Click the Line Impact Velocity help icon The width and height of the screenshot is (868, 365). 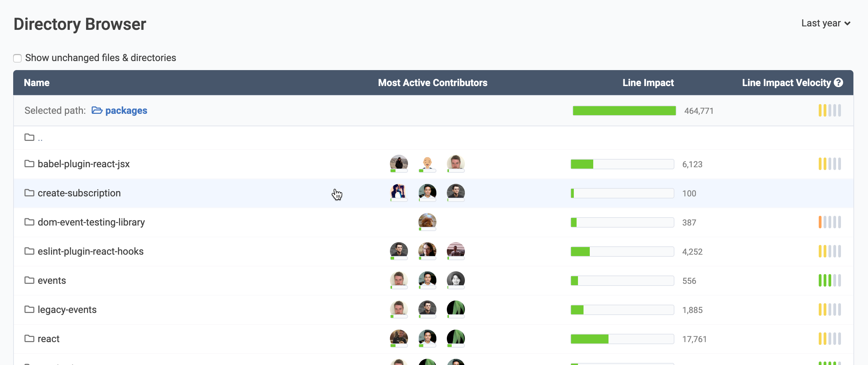(839, 83)
